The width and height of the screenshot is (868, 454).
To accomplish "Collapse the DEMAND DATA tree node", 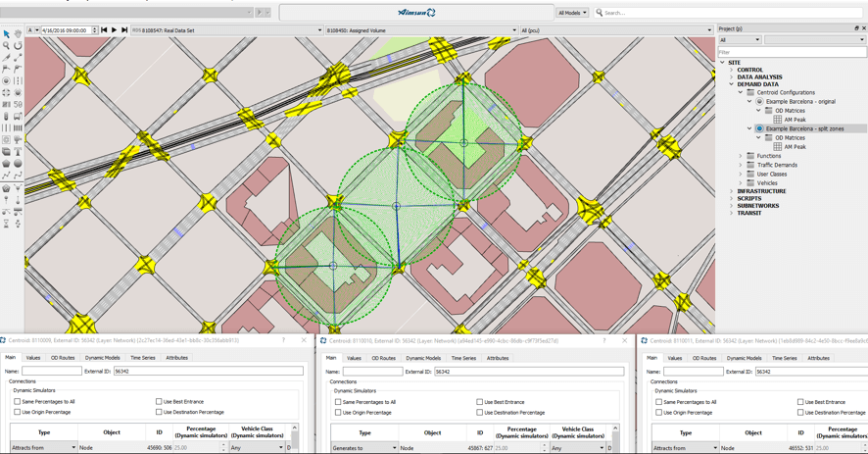I will pos(731,84).
